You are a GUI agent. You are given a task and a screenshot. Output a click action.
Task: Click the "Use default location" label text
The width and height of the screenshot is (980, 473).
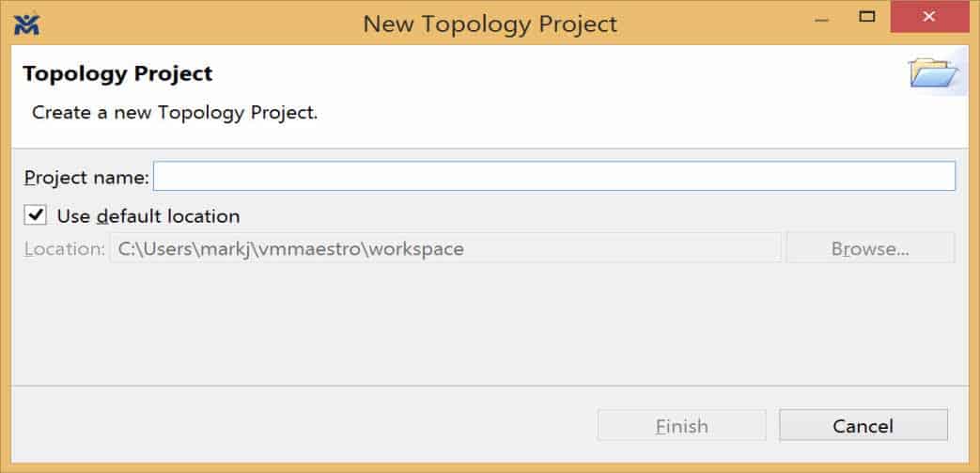148,216
